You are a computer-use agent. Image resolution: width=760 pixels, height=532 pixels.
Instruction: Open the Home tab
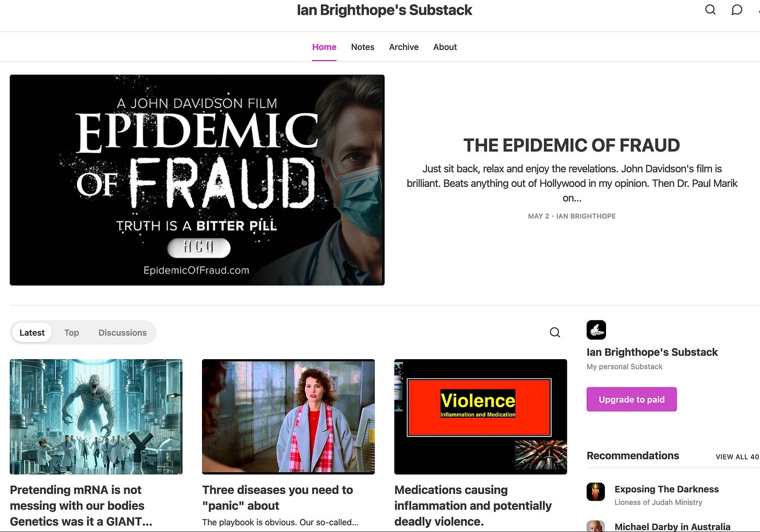(324, 47)
